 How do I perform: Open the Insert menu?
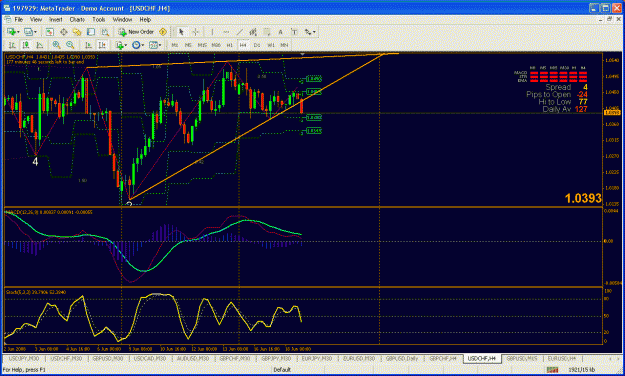pyautogui.click(x=55, y=19)
